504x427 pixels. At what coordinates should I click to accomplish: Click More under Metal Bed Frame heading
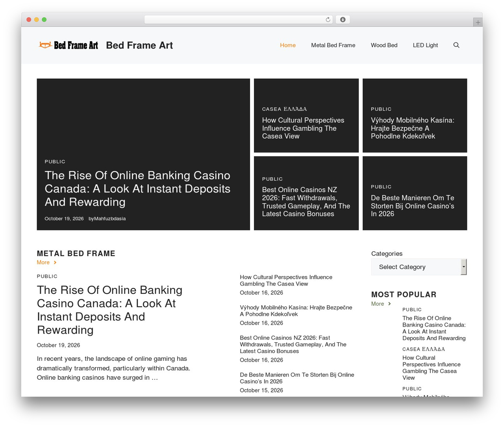tap(46, 262)
